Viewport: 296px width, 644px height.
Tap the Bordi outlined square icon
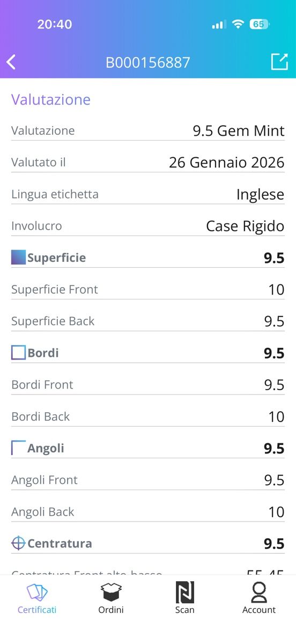point(18,353)
